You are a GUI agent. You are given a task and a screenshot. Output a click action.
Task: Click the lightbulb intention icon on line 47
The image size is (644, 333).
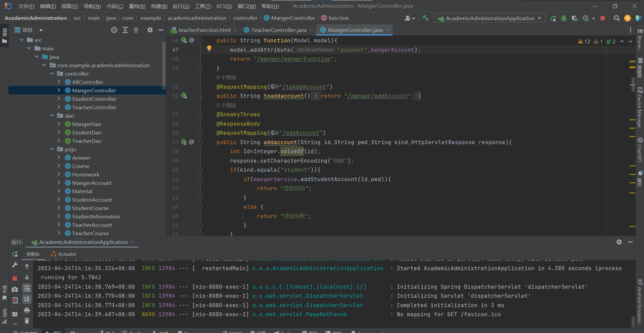(209, 48)
